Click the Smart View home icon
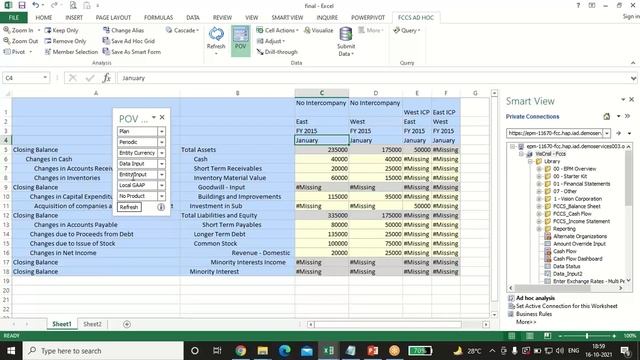 pos(607,116)
